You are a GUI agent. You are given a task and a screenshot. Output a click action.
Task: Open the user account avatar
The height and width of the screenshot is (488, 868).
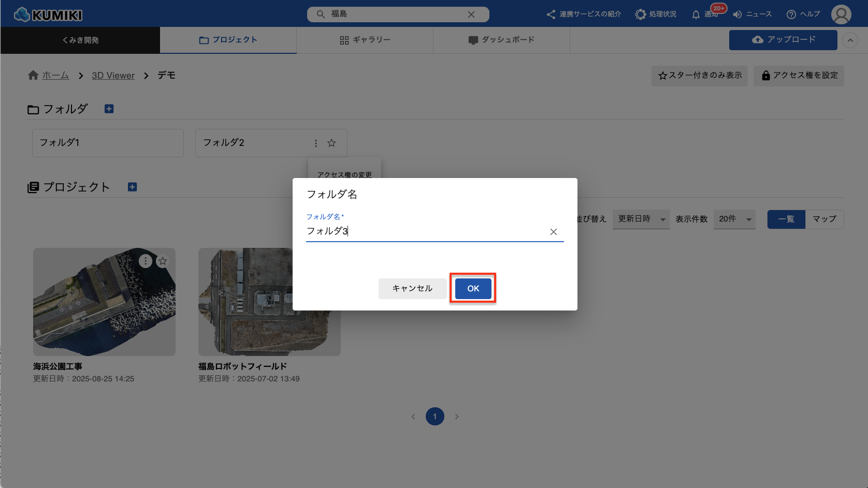(x=841, y=14)
